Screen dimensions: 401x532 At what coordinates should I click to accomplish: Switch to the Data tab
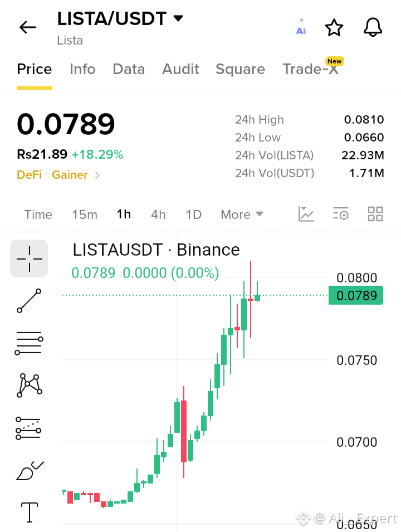(129, 69)
